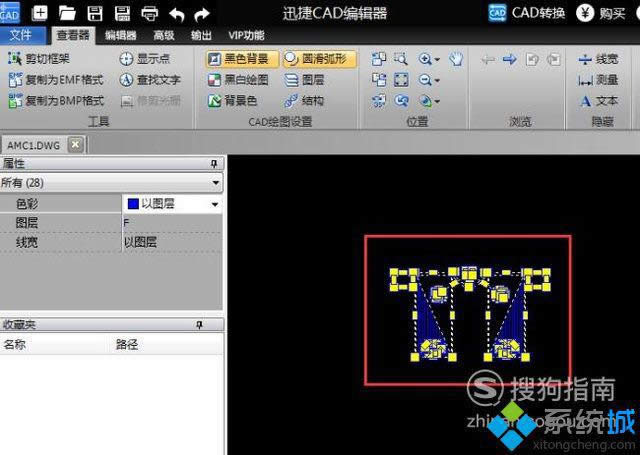Click the New file icon in title bar
The width and height of the screenshot is (640, 455).
click(40, 13)
